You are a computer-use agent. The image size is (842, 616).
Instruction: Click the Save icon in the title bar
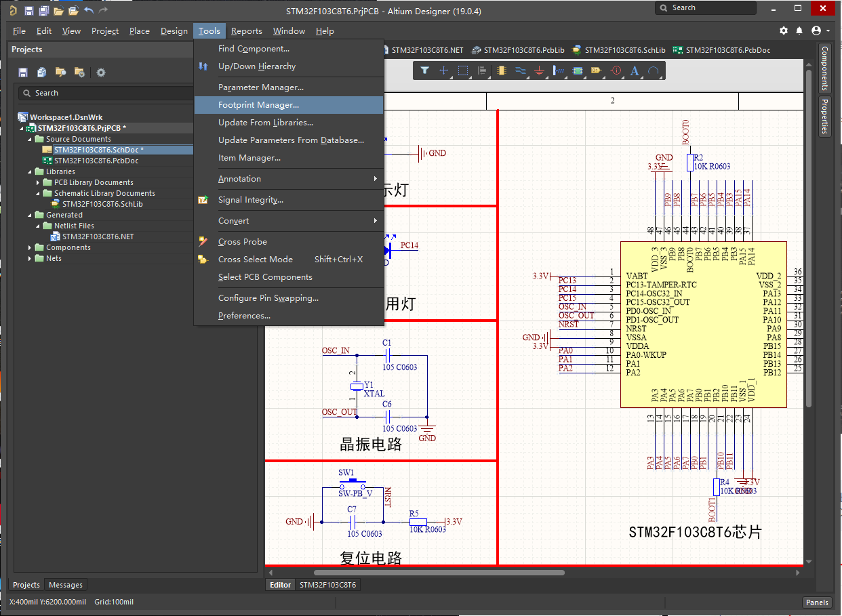[28, 11]
